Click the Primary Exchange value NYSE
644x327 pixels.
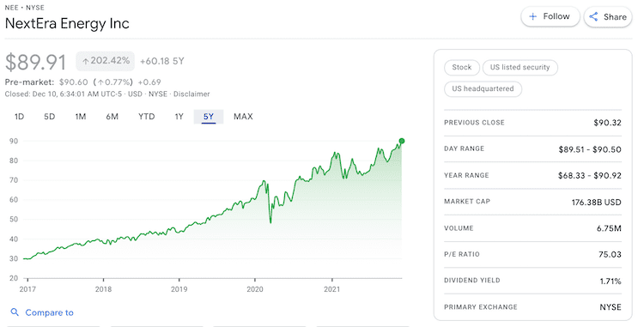[611, 307]
